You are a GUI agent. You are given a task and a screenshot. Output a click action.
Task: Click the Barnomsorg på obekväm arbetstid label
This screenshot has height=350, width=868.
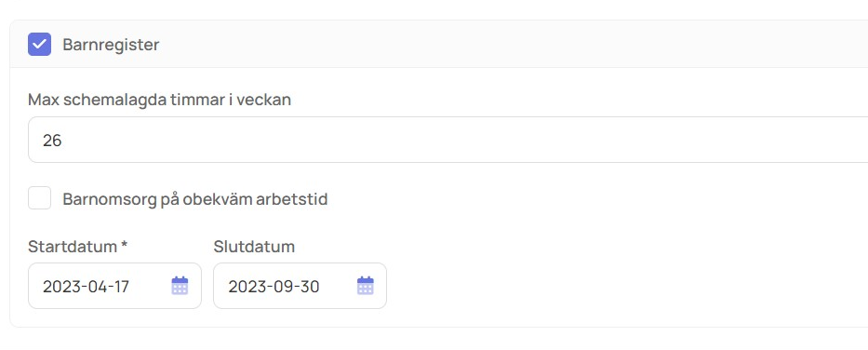pos(194,199)
